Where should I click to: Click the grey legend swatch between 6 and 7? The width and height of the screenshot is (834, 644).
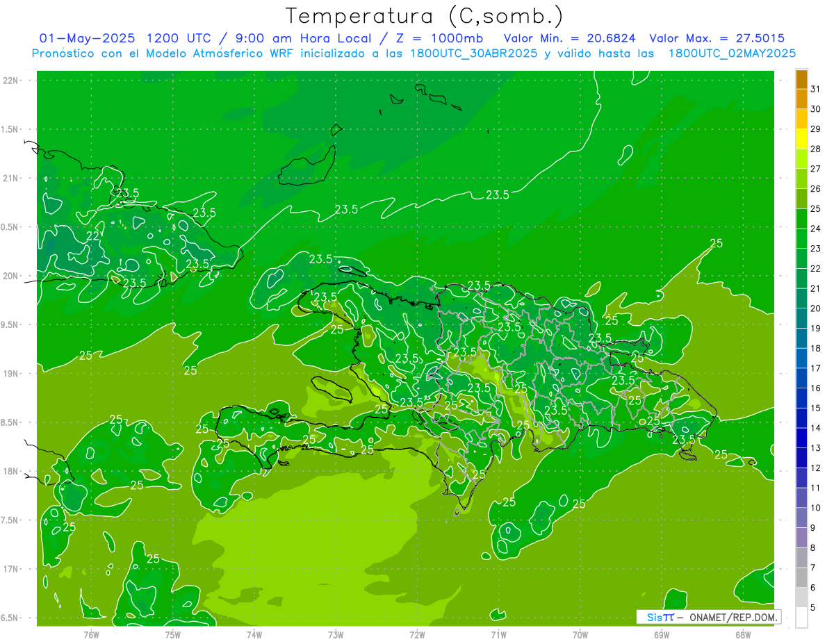coord(801,577)
